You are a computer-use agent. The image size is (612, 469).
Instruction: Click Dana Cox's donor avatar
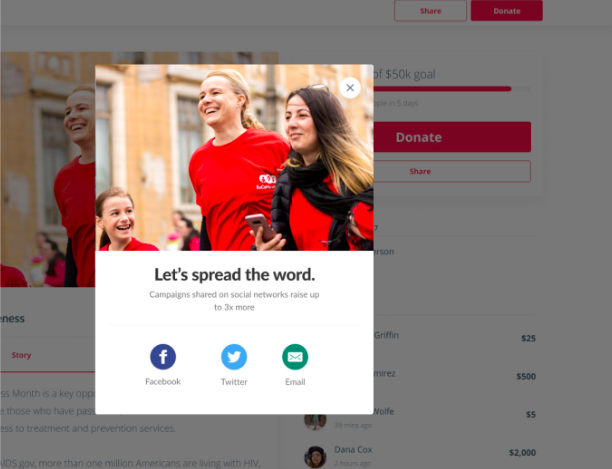pos(315,457)
